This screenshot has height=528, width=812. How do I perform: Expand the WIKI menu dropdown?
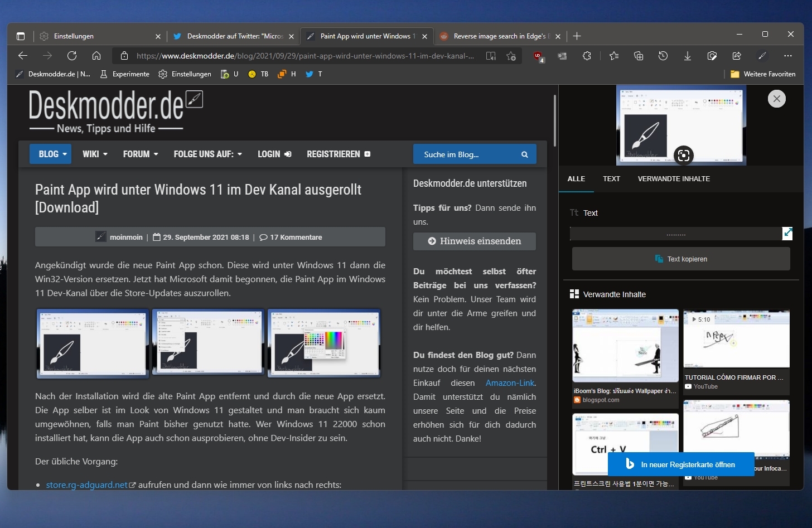pos(95,154)
